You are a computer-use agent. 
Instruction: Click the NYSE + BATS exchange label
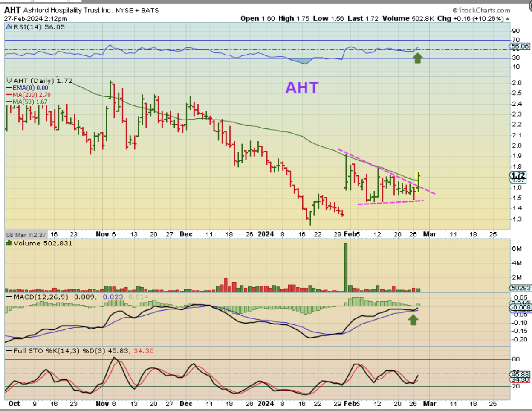(x=137, y=10)
